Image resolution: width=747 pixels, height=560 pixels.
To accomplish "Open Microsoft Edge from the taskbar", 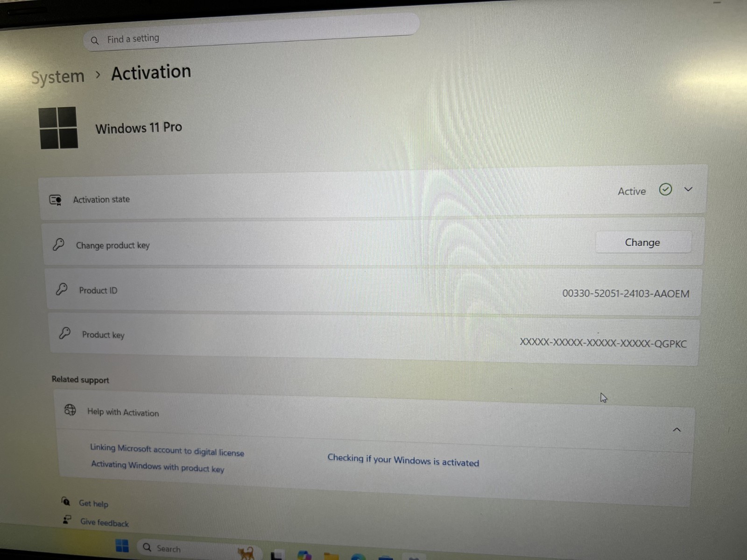I will tap(358, 557).
